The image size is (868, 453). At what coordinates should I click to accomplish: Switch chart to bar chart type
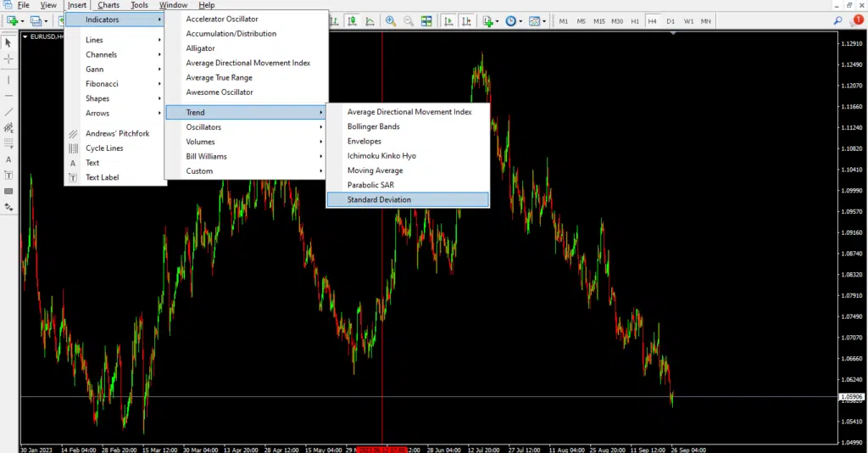pyautogui.click(x=334, y=21)
